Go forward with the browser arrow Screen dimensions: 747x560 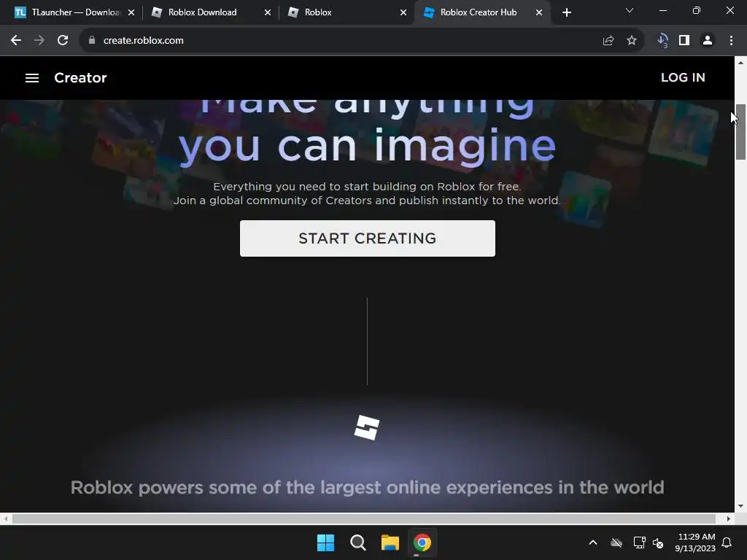(x=39, y=41)
